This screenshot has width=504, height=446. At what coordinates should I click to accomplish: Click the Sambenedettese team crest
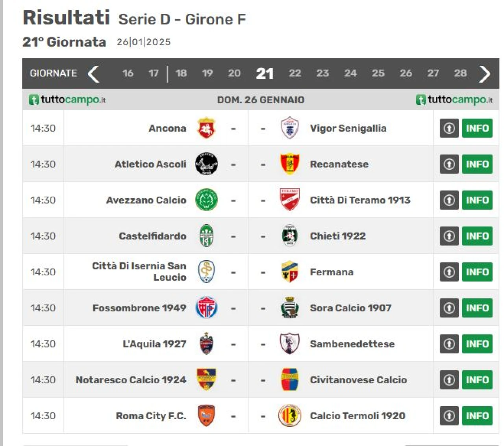click(x=290, y=344)
